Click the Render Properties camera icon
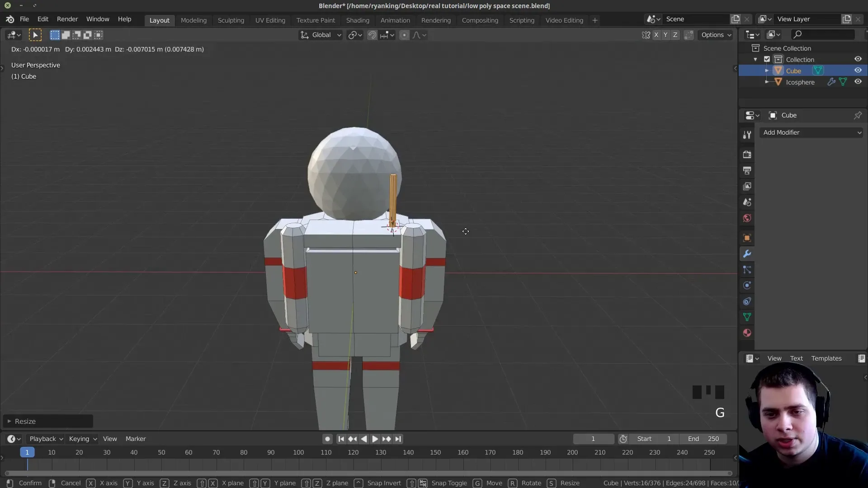Viewport: 868px width, 488px height. click(747, 155)
